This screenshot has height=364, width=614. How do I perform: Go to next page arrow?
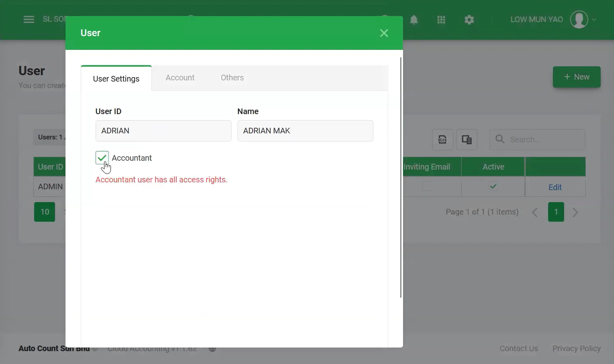pos(575,212)
